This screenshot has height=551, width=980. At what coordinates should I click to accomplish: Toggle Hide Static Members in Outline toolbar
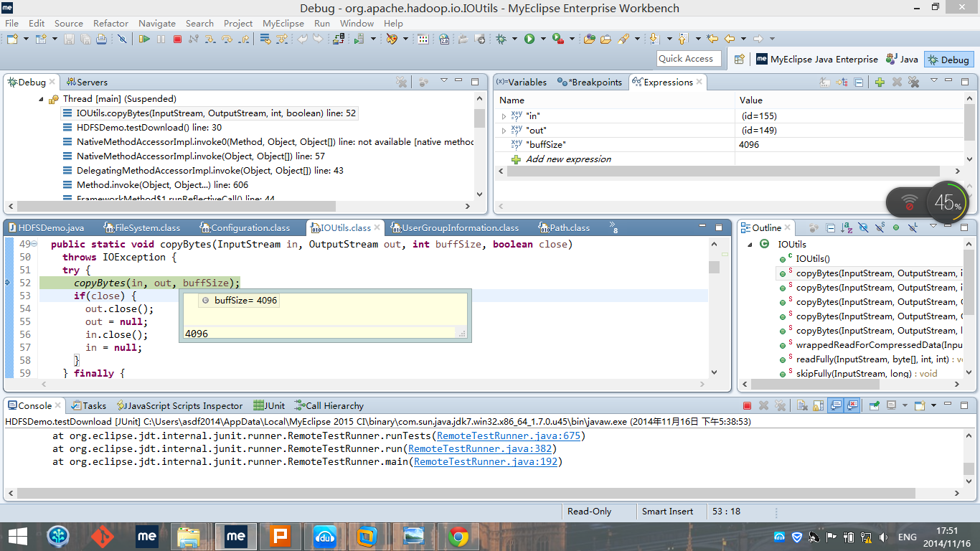tap(880, 228)
